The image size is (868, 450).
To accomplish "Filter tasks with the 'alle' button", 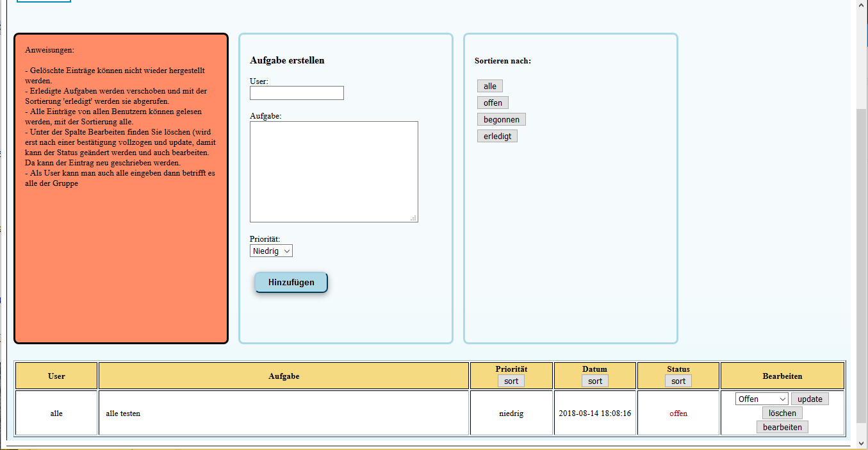I will point(490,86).
